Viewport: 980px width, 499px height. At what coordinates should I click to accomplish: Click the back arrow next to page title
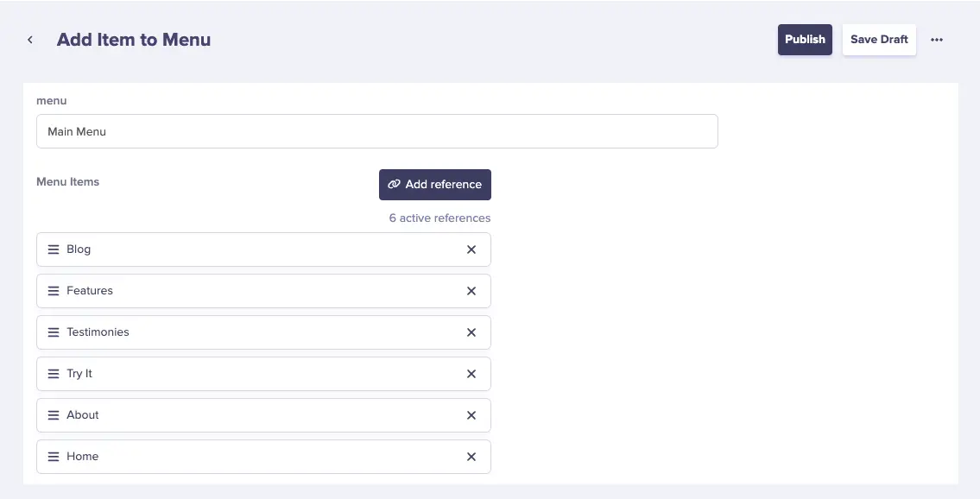[x=30, y=40]
